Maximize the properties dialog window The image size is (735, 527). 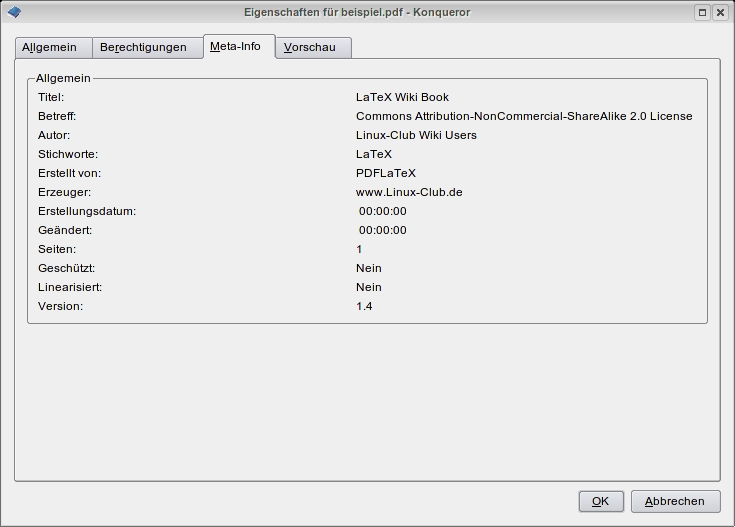(x=702, y=13)
